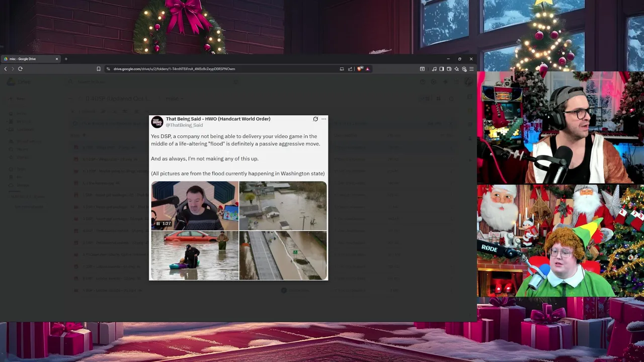The width and height of the screenshot is (644, 362).
Task: Bookmark this page via address bar icon
Action: pyautogui.click(x=99, y=69)
